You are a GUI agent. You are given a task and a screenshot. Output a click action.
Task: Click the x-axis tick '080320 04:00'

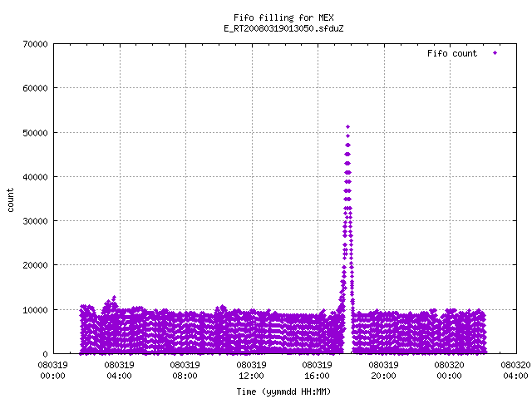click(515, 371)
